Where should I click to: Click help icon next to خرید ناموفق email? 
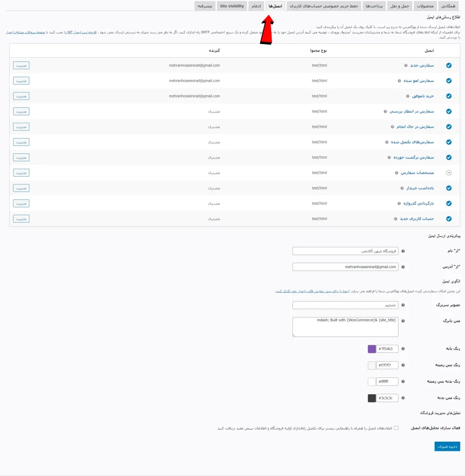pos(408,96)
